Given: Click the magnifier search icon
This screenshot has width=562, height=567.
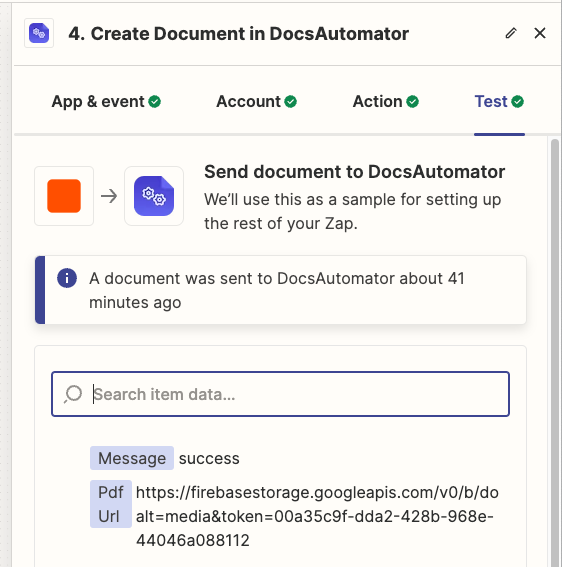Looking at the screenshot, I should click(x=73, y=394).
